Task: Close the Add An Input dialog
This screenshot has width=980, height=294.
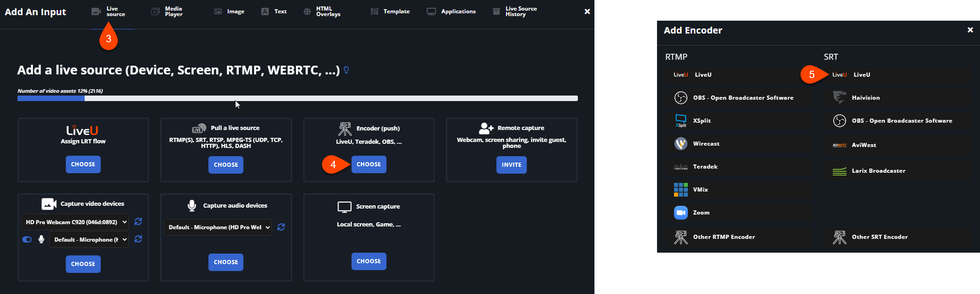Action: (587, 11)
